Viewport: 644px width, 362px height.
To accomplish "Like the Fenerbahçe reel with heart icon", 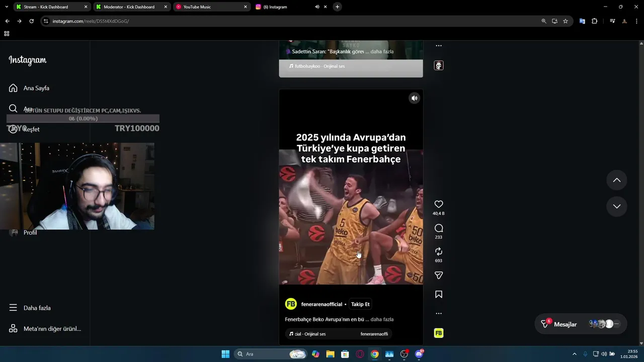I will (x=439, y=204).
